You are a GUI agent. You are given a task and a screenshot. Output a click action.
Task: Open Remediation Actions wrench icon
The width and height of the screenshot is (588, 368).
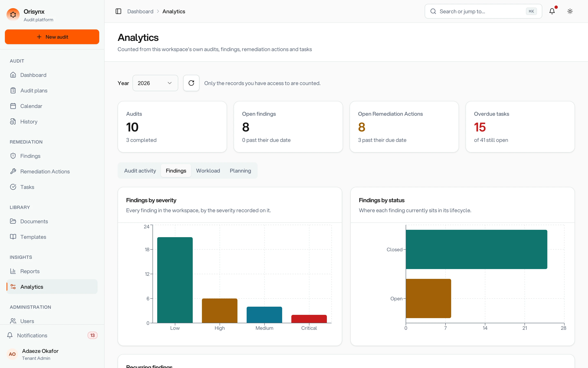coord(13,171)
